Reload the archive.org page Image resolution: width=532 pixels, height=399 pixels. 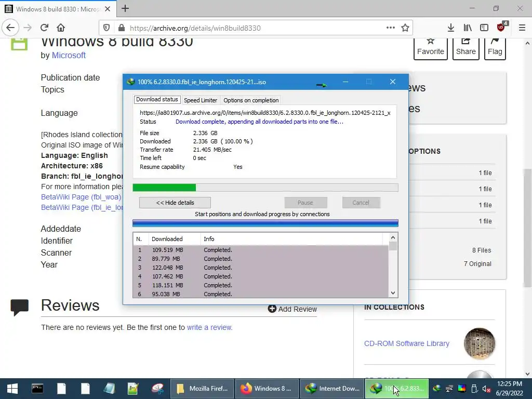pyautogui.click(x=44, y=28)
